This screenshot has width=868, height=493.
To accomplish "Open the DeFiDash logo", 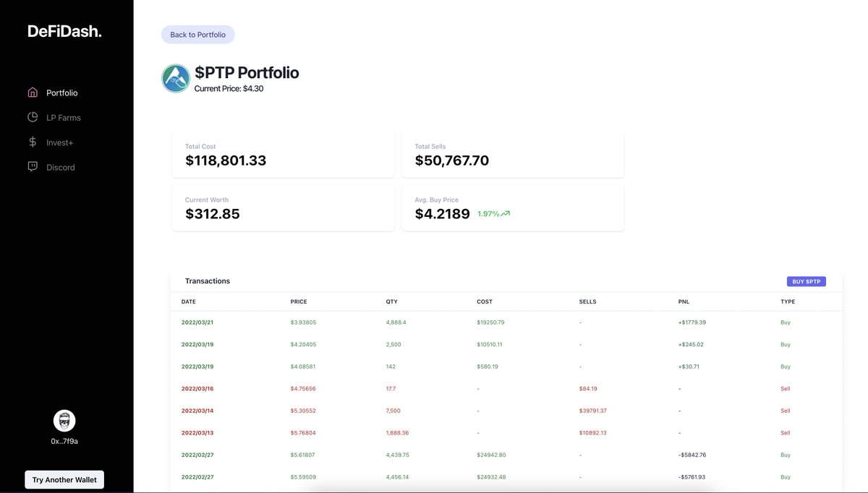I will (64, 31).
